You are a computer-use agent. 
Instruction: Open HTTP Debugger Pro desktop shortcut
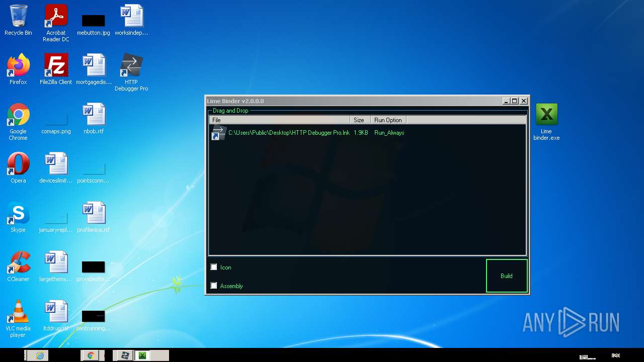point(131,72)
